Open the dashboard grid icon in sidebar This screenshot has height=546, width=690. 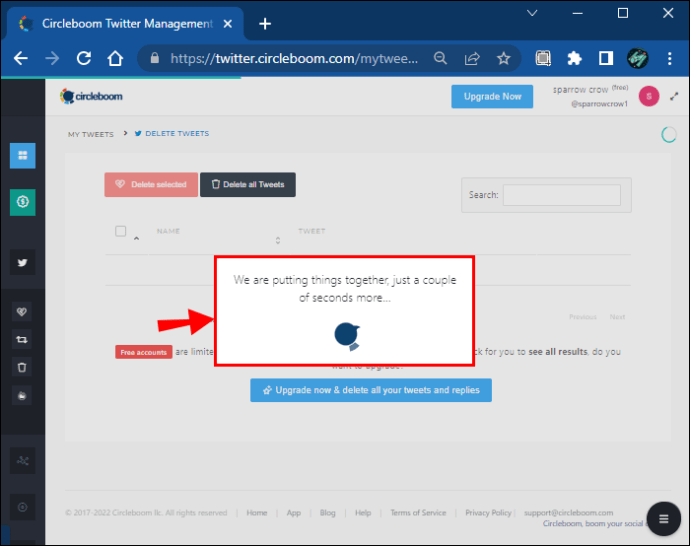pos(22,155)
